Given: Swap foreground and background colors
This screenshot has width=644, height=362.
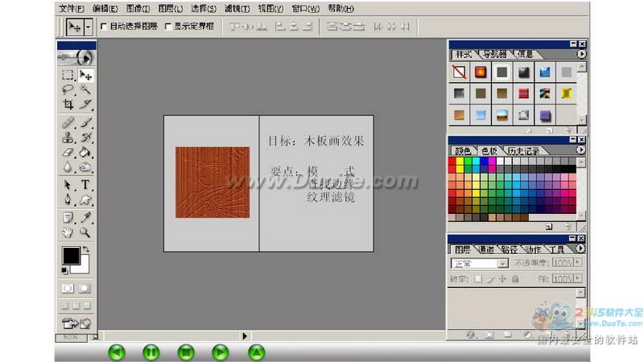Looking at the screenshot, I should [86, 249].
